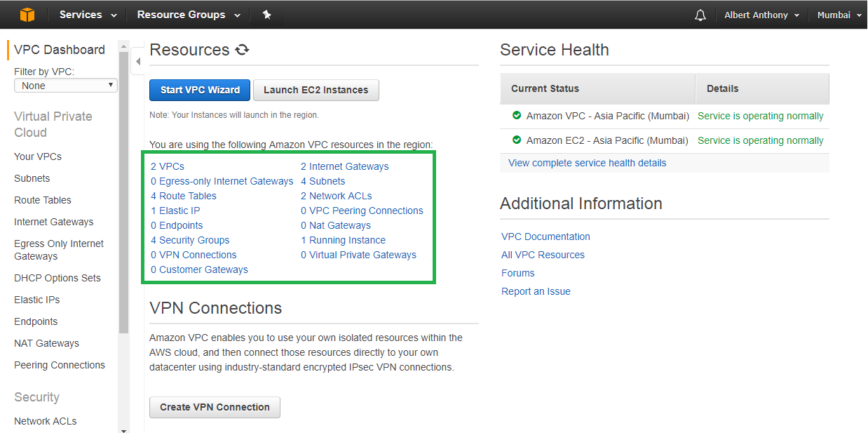
Task: Click Start VPC Wizard button
Action: point(200,90)
